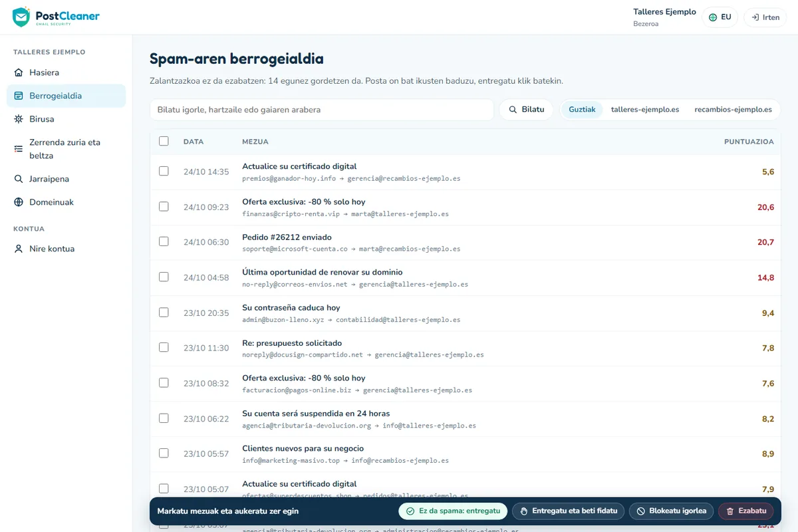The image size is (798, 532).
Task: Check the 24/10 09:23 message checkbox
Action: click(x=164, y=207)
